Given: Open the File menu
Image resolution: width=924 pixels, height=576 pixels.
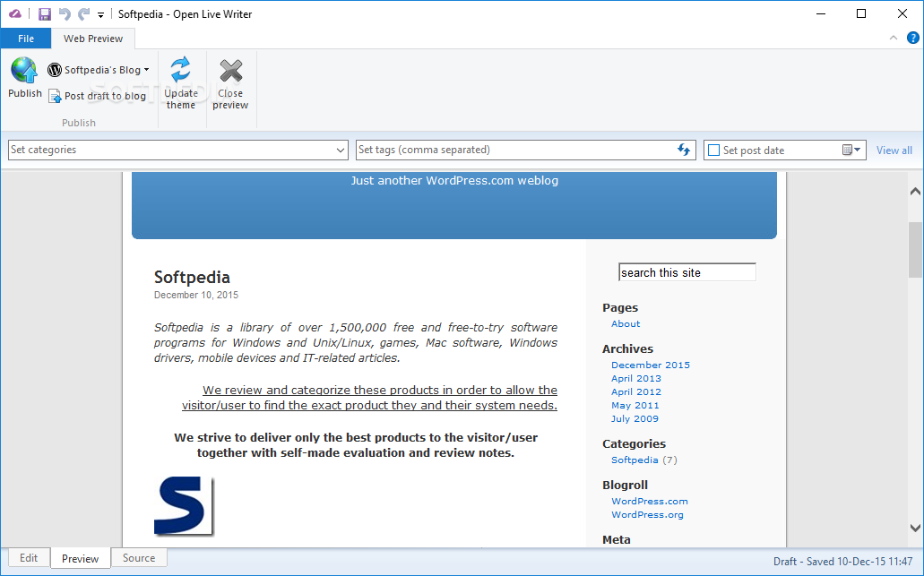Looking at the screenshot, I should [x=26, y=39].
